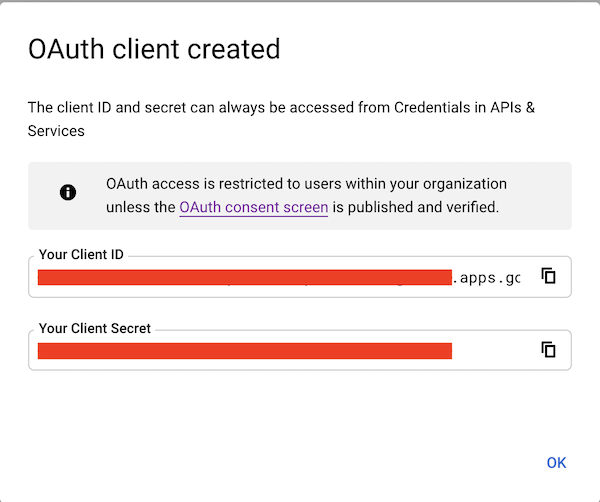Click the "Your Client ID" field label
Screen dimensions: 600x502
81,255
